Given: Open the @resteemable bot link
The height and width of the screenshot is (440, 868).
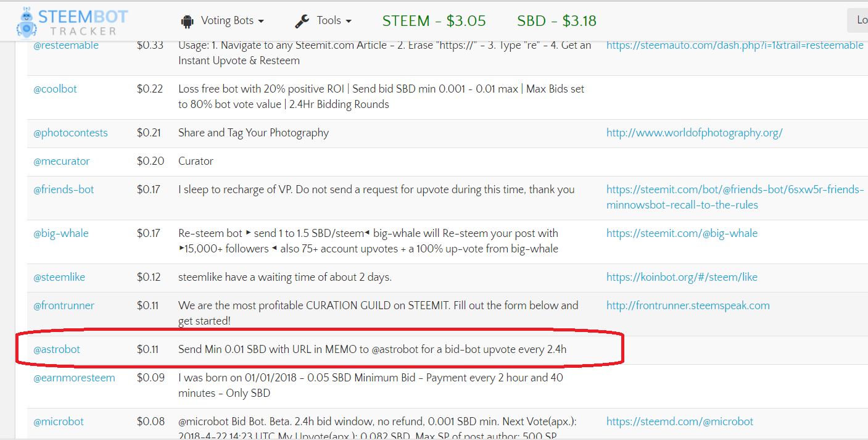Looking at the screenshot, I should [x=66, y=45].
